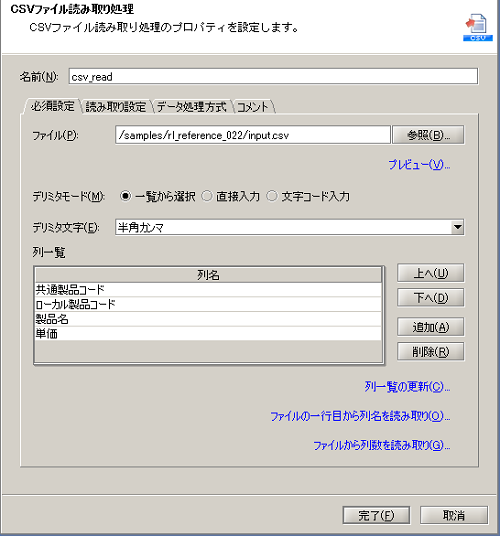The height and width of the screenshot is (536, 500).
Task: Click the 完了(F) finish button
Action: [x=376, y=515]
